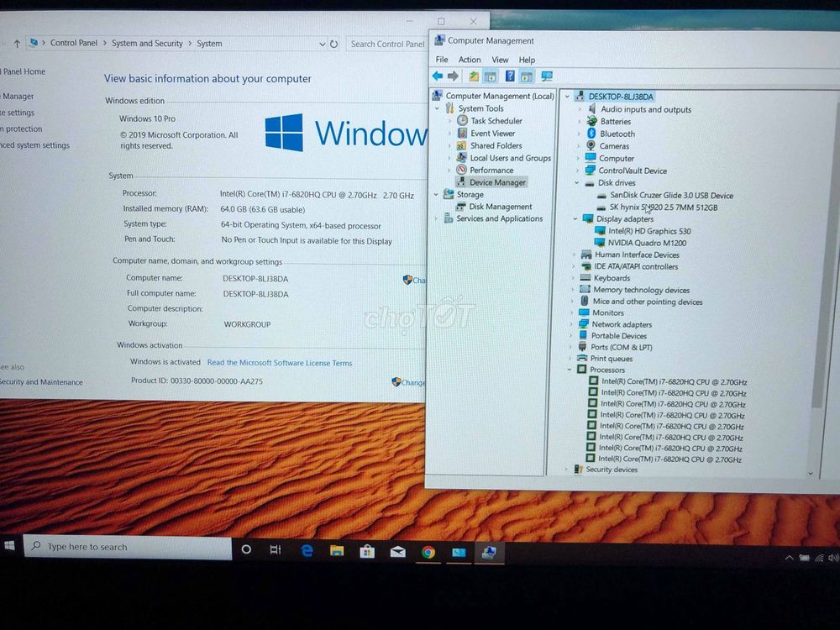Open Google Chrome from the taskbar

[x=428, y=552]
